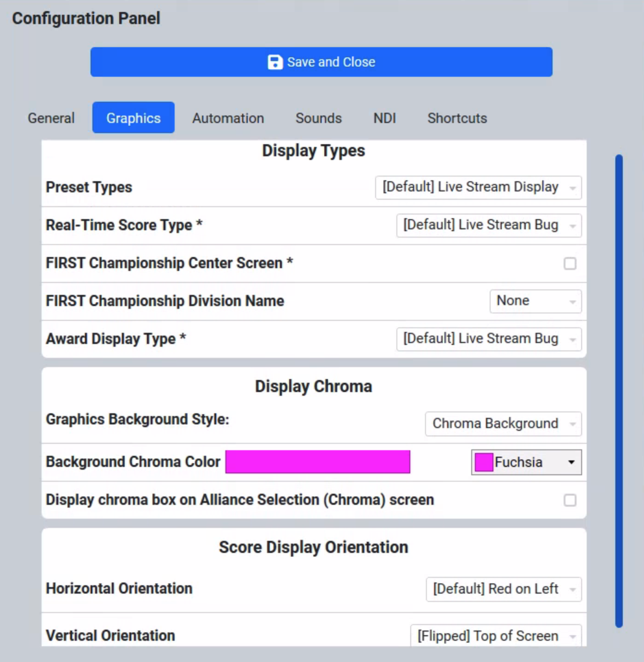The image size is (644, 662).
Task: Open the Preset Types dropdown
Action: pyautogui.click(x=478, y=187)
